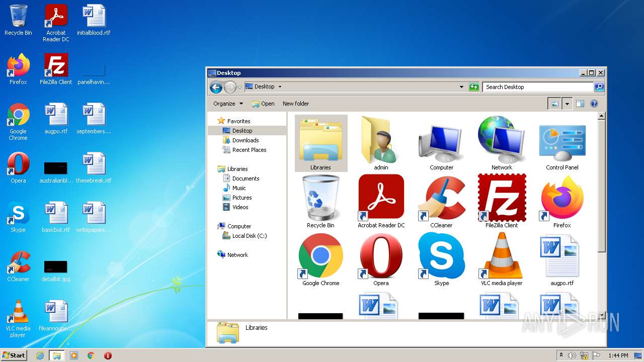The width and height of the screenshot is (644, 362).
Task: Select thesebreak.rtf on the desktop
Action: [x=94, y=168]
